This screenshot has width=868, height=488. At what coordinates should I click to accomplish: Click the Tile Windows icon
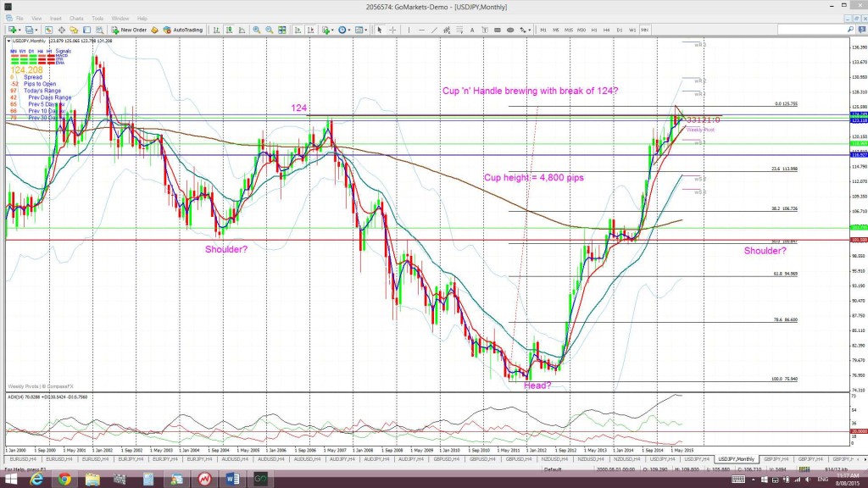pos(281,30)
